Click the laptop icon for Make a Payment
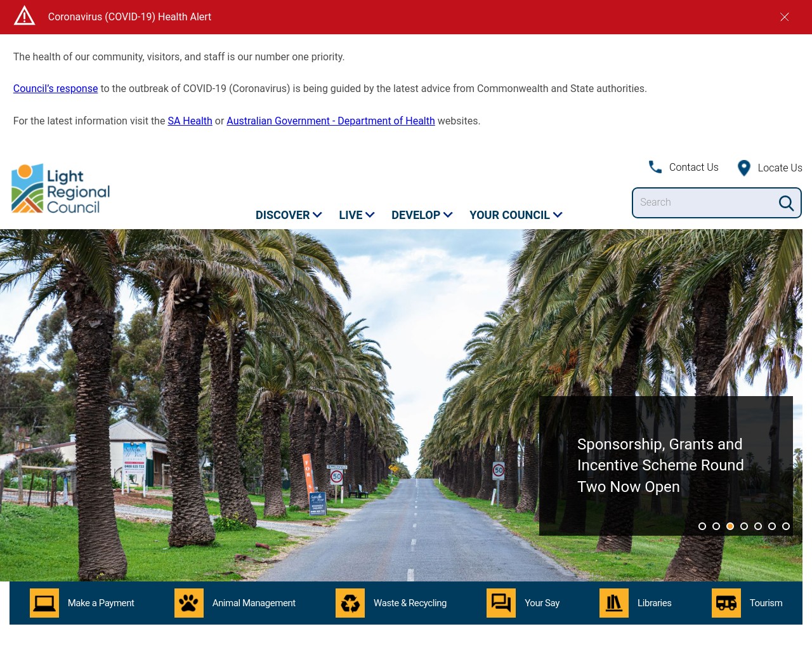This screenshot has width=812, height=650. point(44,603)
